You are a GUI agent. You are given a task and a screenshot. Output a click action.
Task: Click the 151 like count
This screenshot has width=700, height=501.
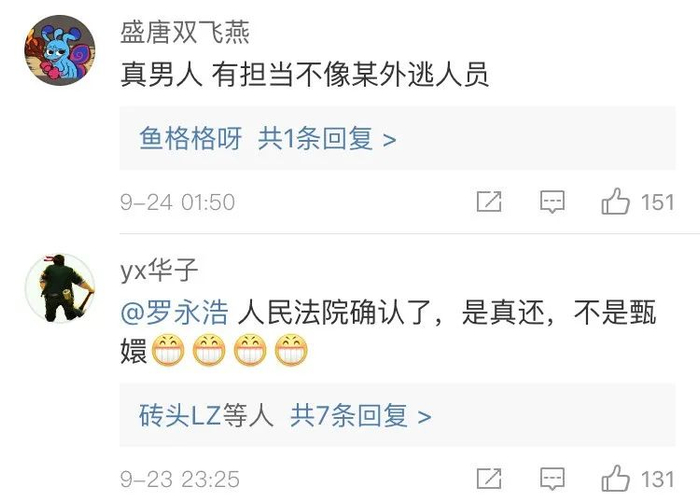tap(657, 202)
